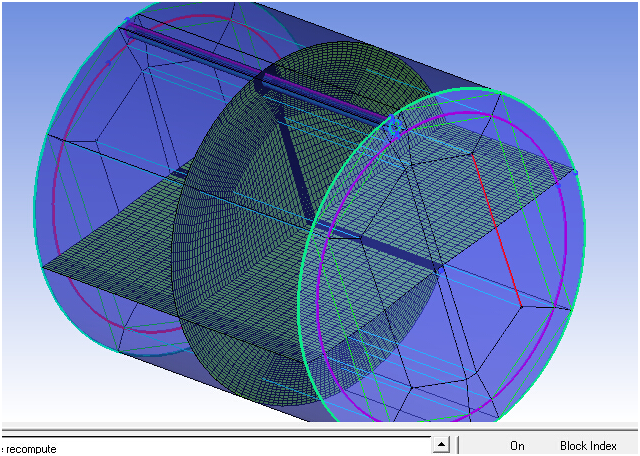
Task: Click the vertical divider beside scroll arrow
Action: pos(458,445)
